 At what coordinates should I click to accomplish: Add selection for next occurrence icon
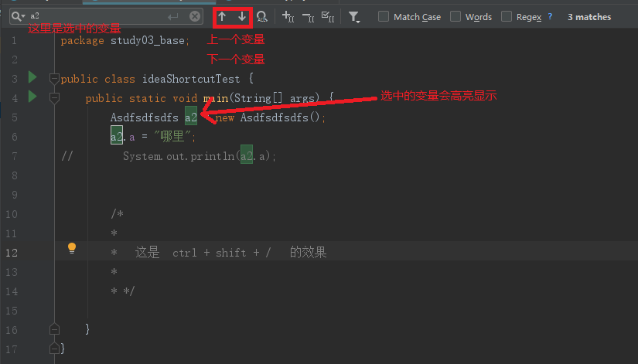(x=288, y=17)
